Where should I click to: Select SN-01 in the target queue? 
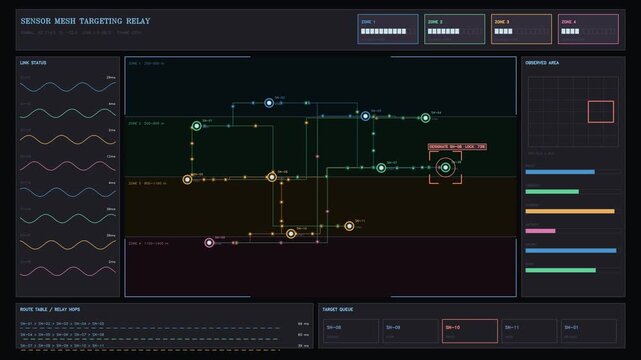click(x=589, y=331)
